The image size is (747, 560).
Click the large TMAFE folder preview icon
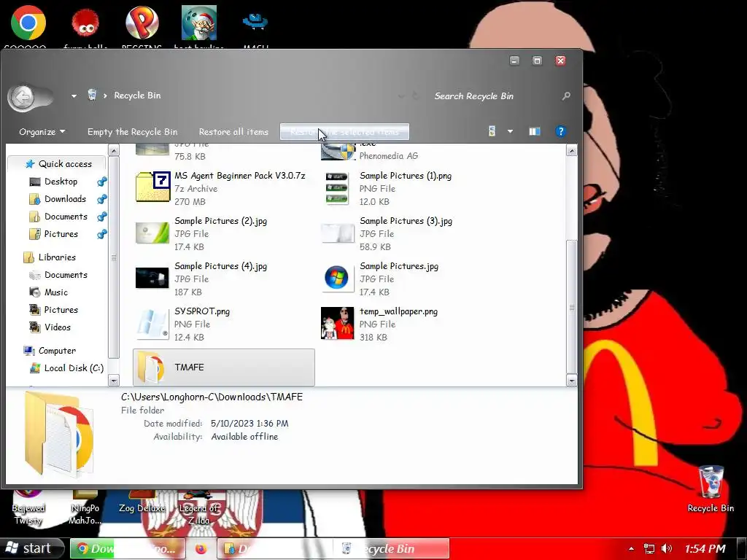click(58, 433)
